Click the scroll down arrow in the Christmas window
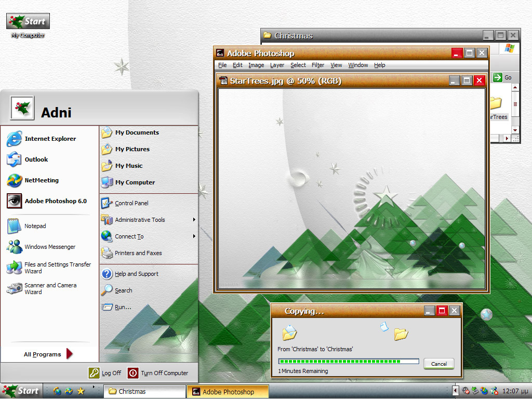 (x=515, y=130)
